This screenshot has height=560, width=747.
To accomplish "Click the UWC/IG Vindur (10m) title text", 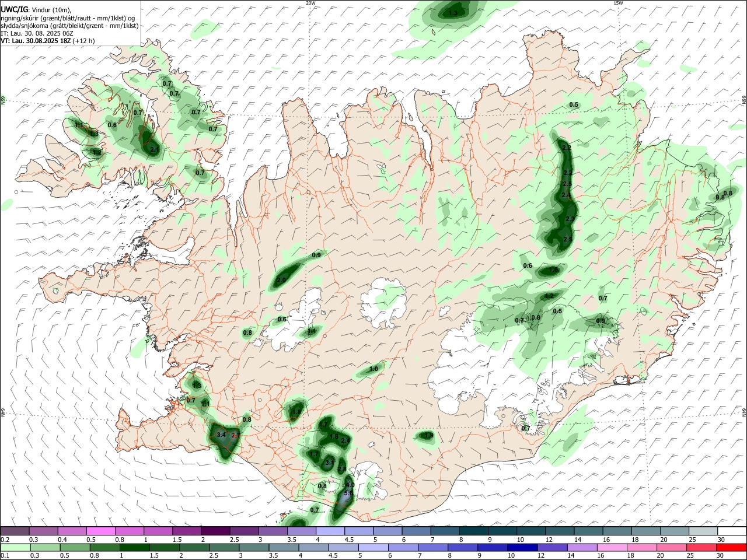I will (36, 10).
